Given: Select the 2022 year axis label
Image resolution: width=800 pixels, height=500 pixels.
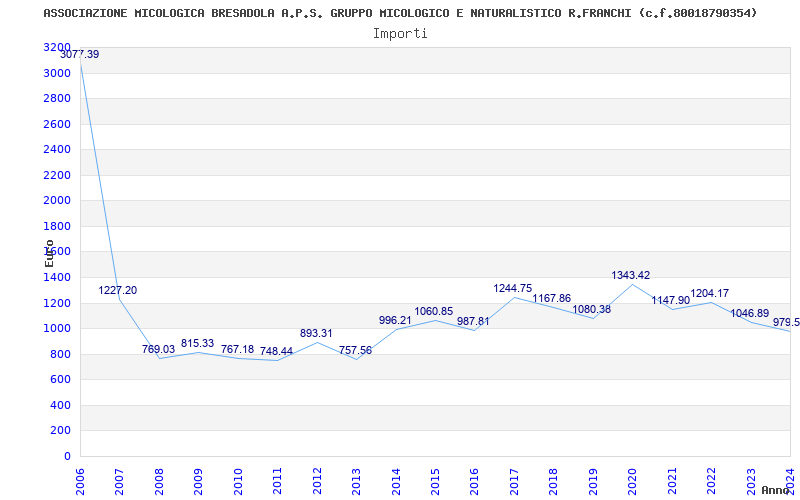Looking at the screenshot, I should point(711,481).
